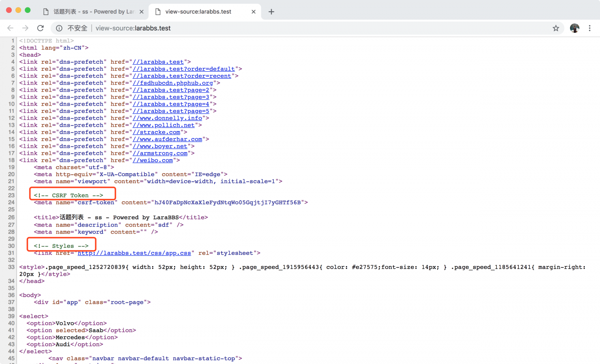Screen dimensions: 600x364
Task: Click the <div id="app" class="root-page"> line
Action: point(92,302)
